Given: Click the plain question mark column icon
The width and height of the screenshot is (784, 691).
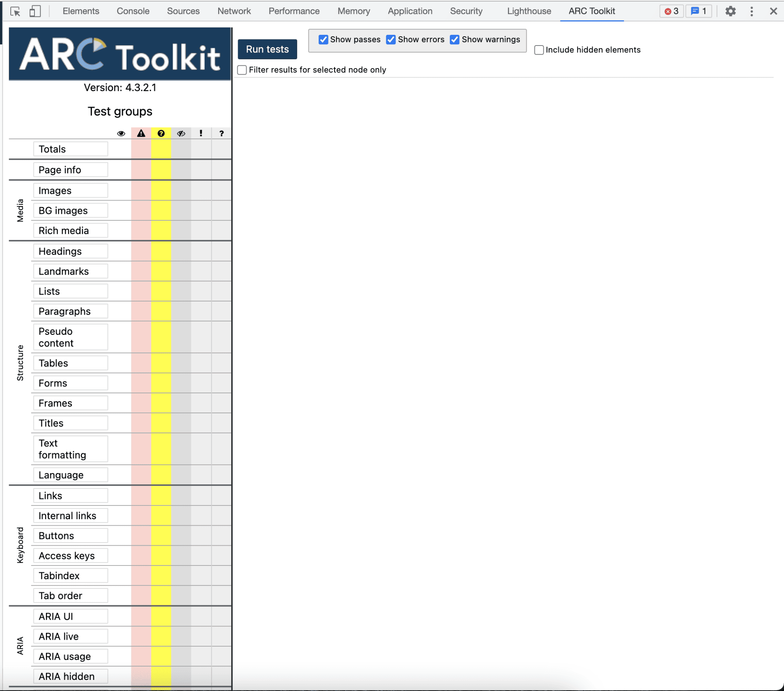Looking at the screenshot, I should click(221, 134).
